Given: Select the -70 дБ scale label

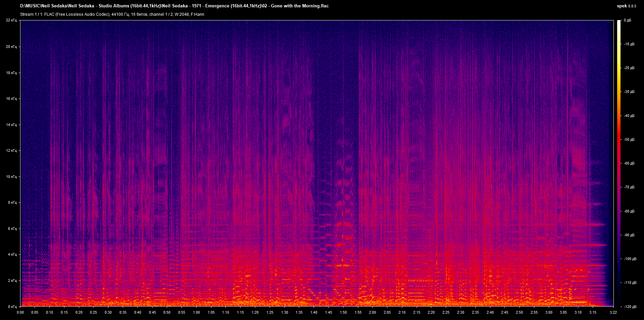Looking at the screenshot, I should click(x=629, y=187).
